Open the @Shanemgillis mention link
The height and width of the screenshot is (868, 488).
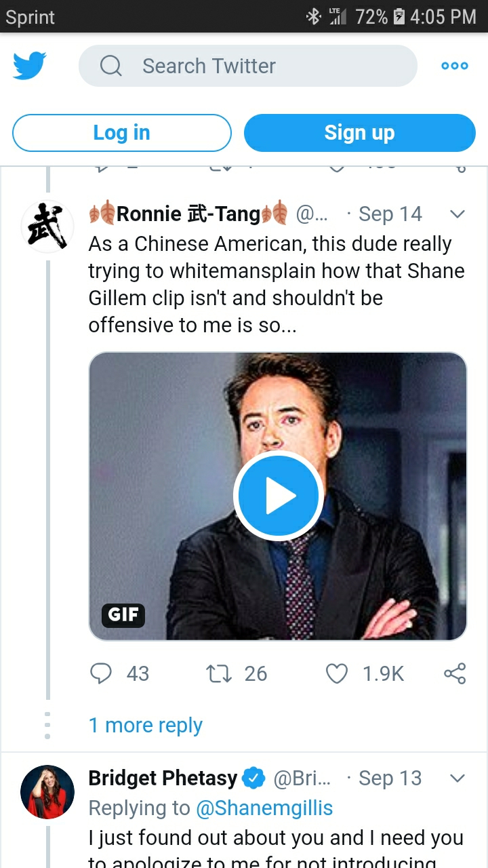coord(264,808)
